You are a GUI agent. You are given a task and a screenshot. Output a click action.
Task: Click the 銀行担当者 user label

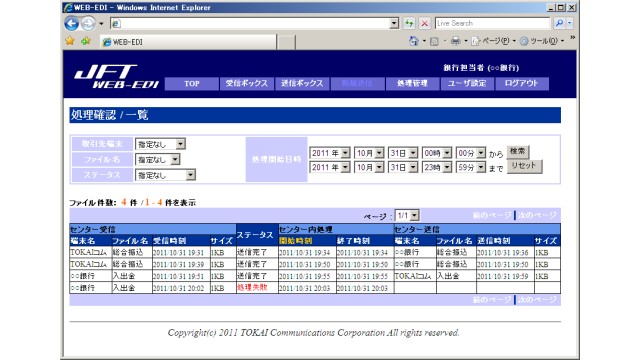(481, 68)
